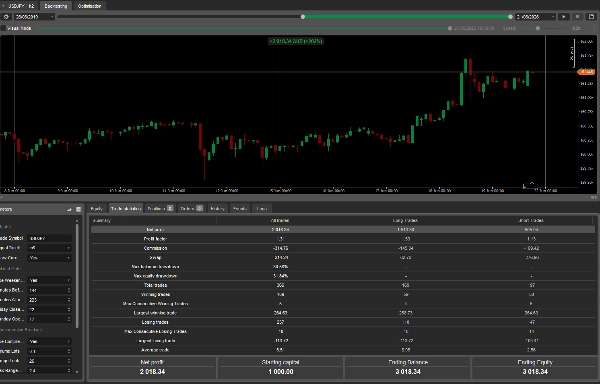Open the Equity tab
Image resolution: width=600 pixels, height=384 pixels.
coord(97,208)
